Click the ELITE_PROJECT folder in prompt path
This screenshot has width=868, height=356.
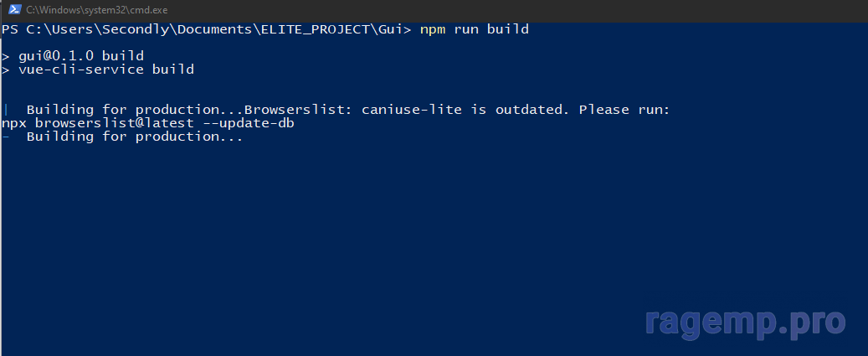click(x=311, y=28)
